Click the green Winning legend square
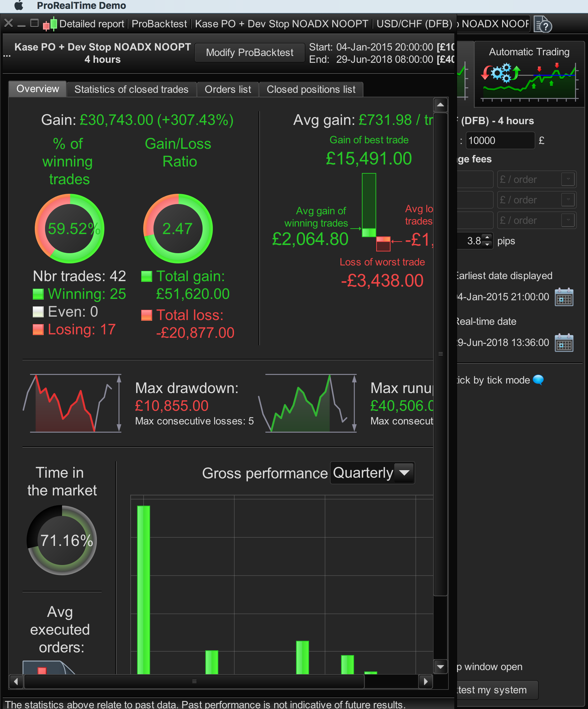The height and width of the screenshot is (709, 588). pyautogui.click(x=38, y=294)
